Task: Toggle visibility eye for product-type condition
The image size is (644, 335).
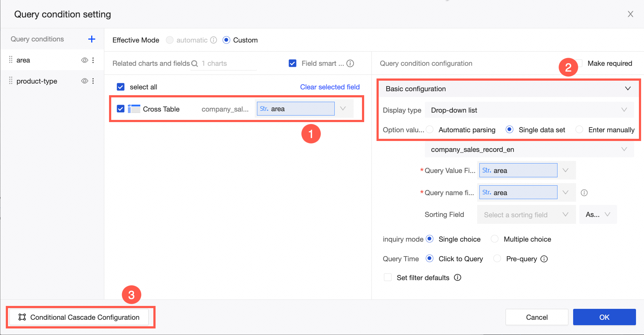Action: (84, 81)
